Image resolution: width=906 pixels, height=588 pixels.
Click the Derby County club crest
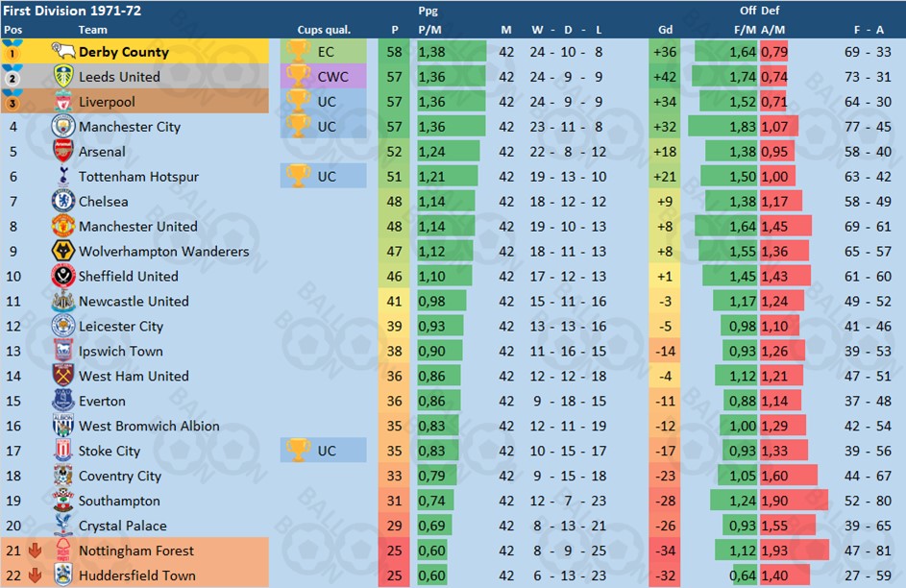pyautogui.click(x=63, y=52)
